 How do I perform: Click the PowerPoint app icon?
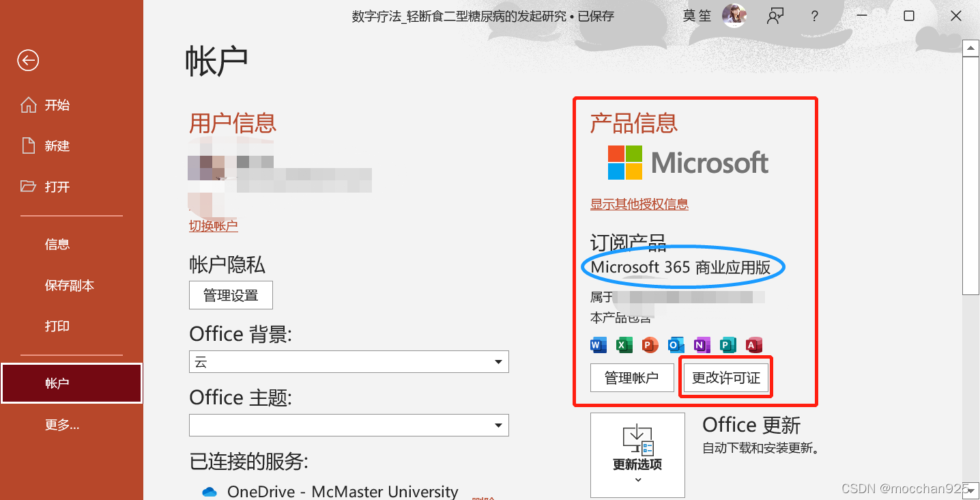[650, 345]
